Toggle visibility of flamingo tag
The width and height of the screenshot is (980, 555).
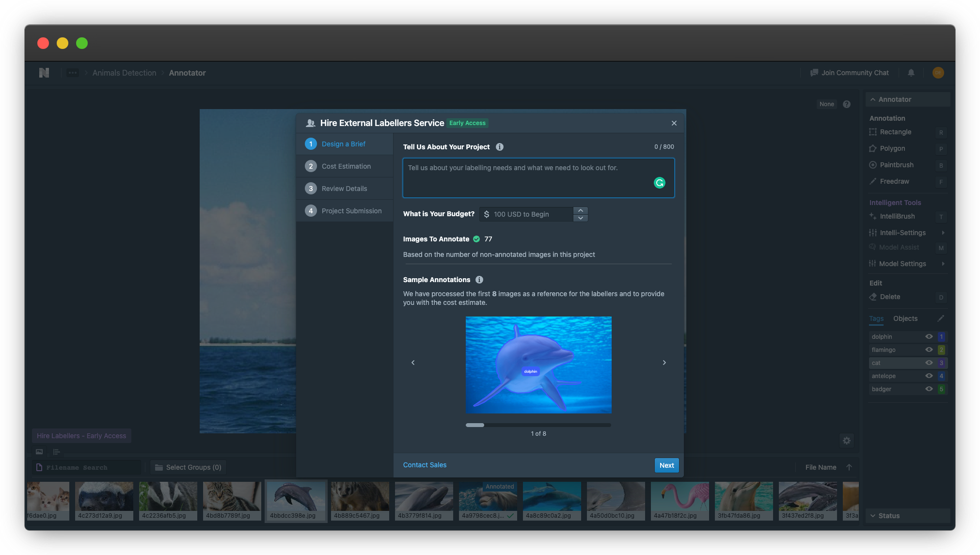tap(929, 349)
